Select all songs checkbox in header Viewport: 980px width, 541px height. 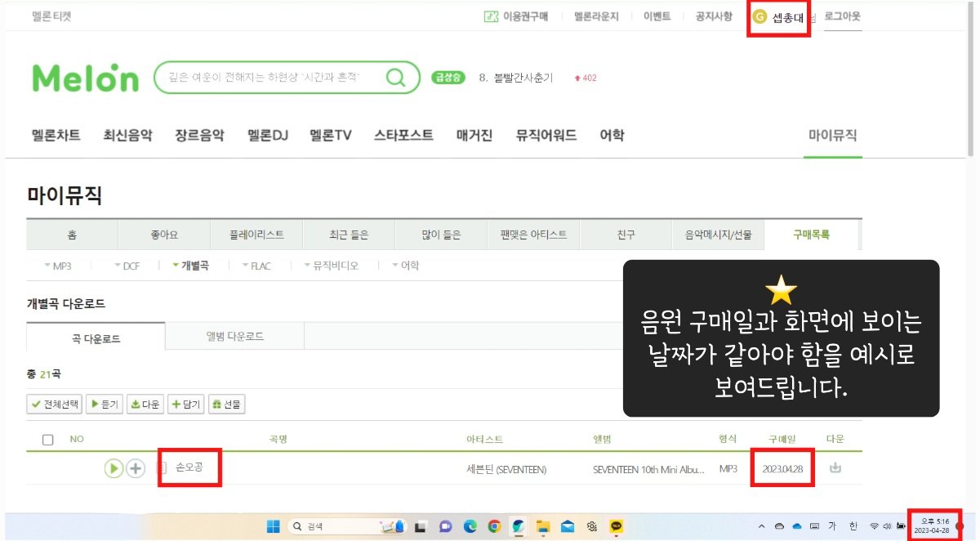click(x=47, y=440)
